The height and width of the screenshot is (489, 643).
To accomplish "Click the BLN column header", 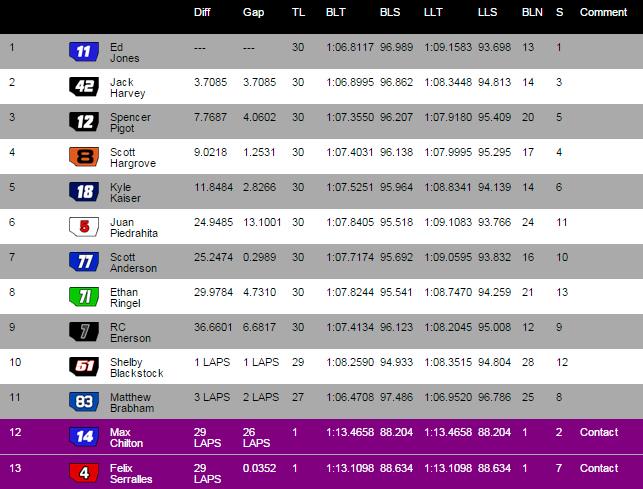I will pos(532,12).
